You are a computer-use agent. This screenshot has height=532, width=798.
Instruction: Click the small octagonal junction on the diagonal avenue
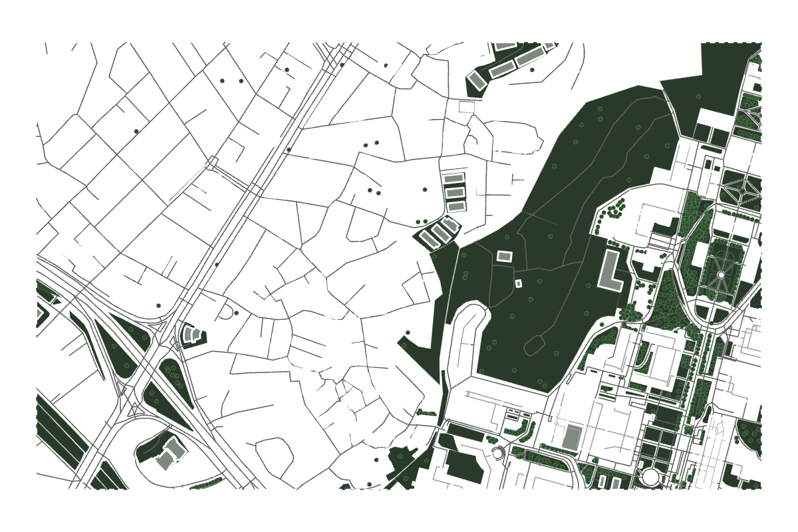click(212, 162)
